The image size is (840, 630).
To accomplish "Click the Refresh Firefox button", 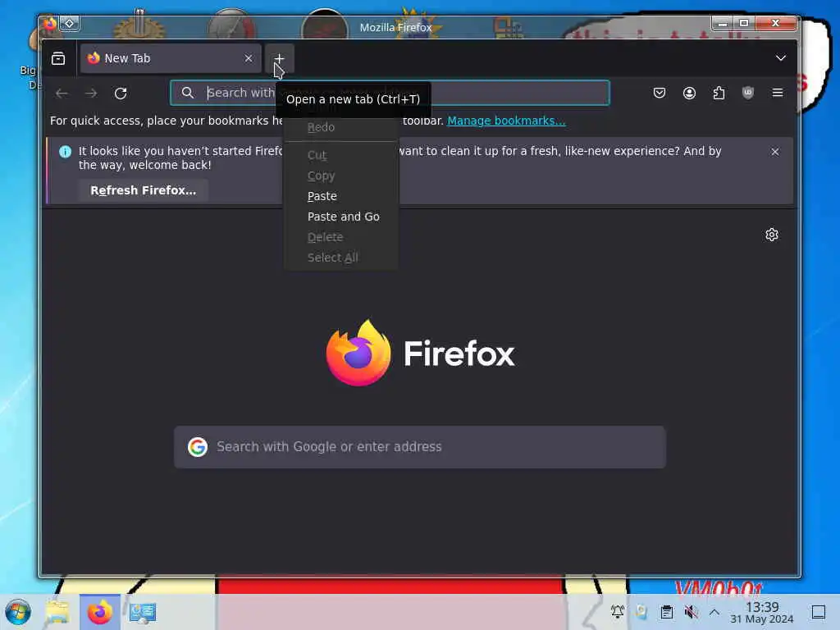I will point(143,190).
